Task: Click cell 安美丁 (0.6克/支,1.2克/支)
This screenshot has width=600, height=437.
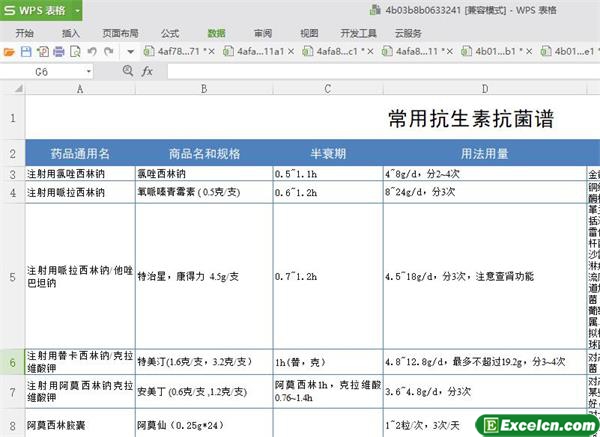Action: [204, 392]
